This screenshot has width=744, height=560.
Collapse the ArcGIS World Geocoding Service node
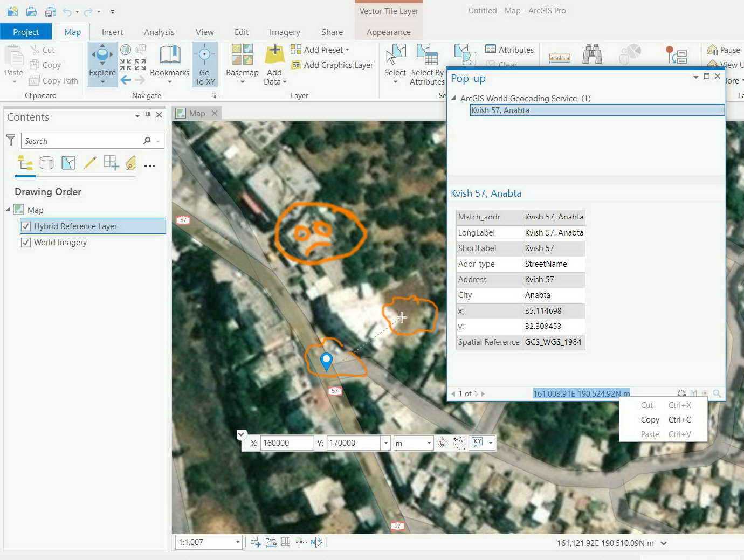[x=454, y=98]
